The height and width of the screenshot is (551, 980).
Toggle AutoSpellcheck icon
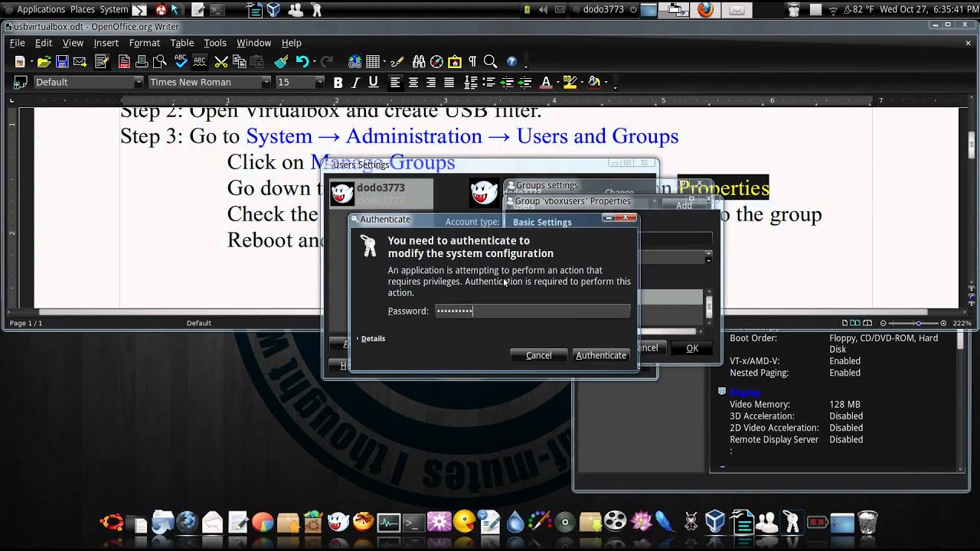click(x=200, y=61)
